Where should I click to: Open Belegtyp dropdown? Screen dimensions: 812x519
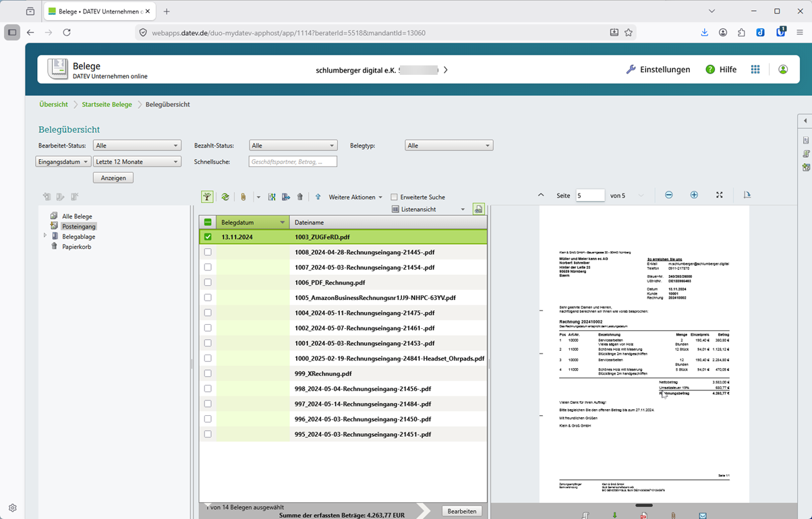point(448,146)
